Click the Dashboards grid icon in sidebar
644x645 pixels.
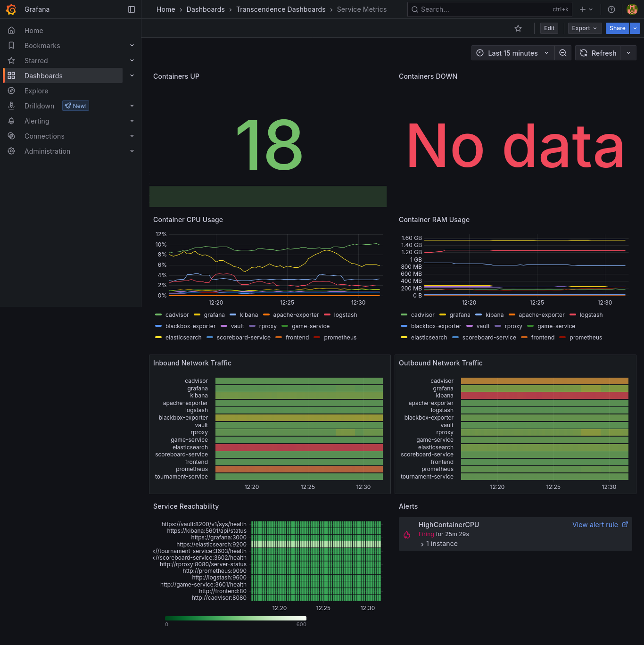point(11,75)
